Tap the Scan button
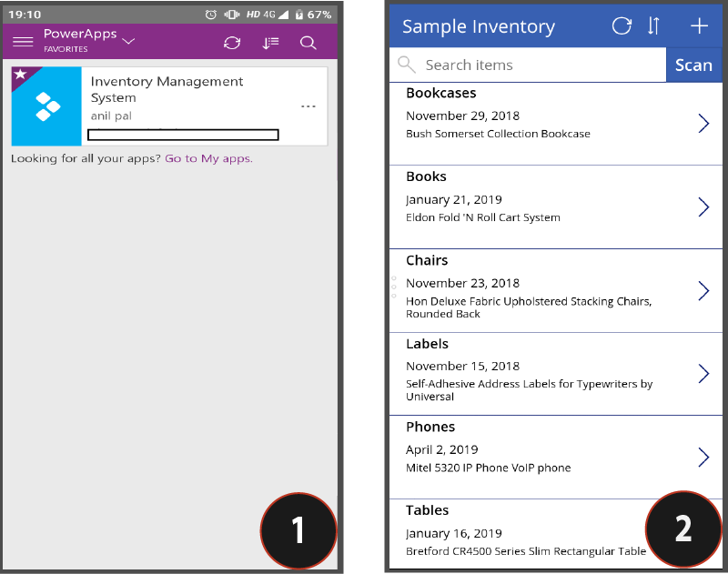 (x=693, y=65)
